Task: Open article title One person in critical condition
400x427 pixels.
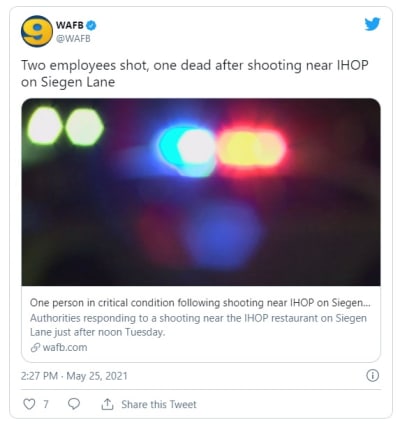Action: click(x=200, y=303)
